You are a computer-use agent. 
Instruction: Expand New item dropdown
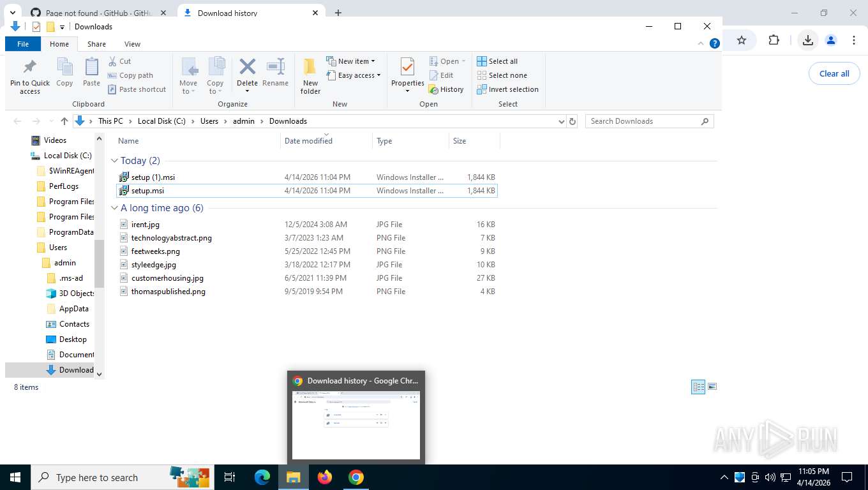350,61
